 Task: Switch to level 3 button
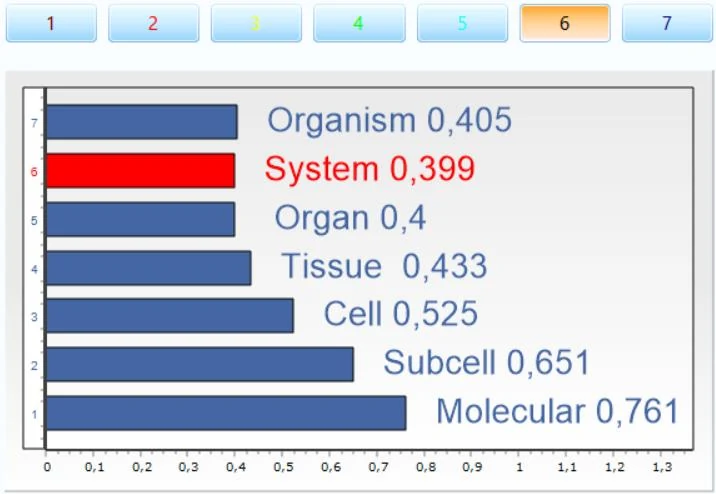pos(256,23)
